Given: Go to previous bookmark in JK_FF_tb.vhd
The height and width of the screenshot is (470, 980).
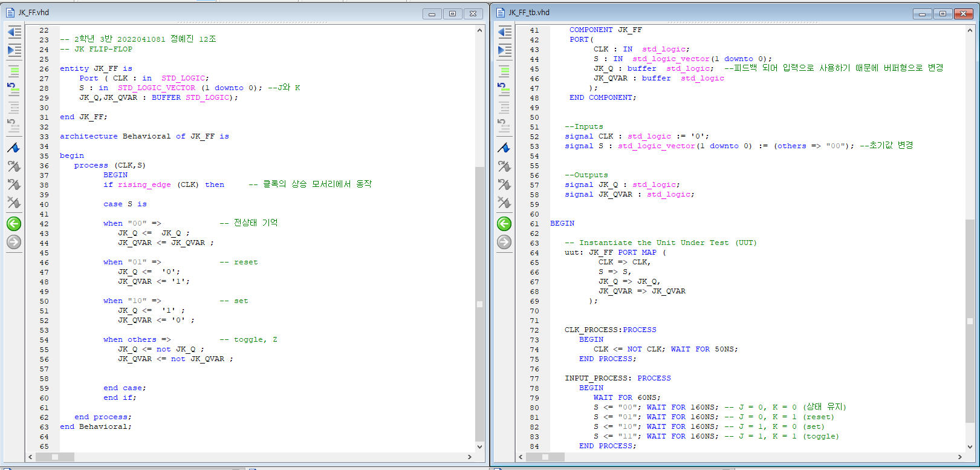Looking at the screenshot, I should tap(504, 184).
